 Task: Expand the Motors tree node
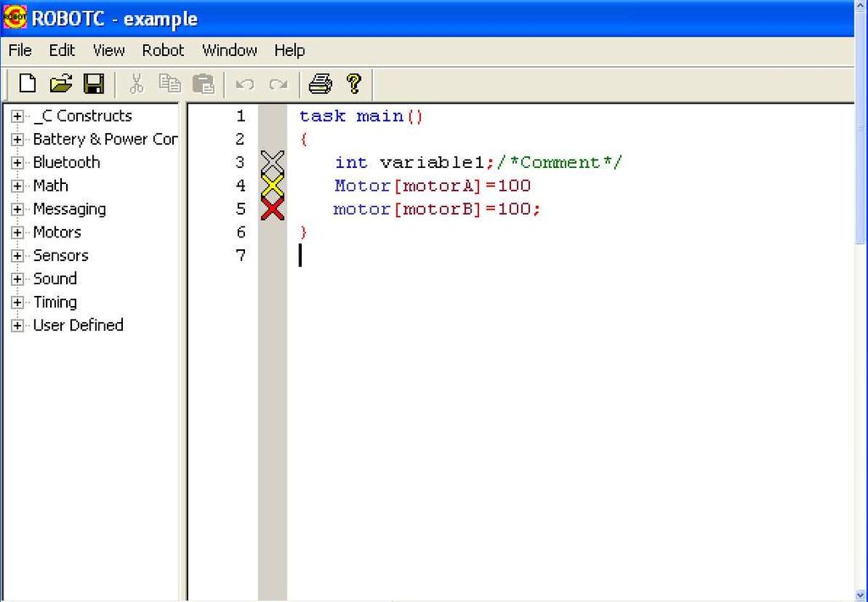click(17, 232)
